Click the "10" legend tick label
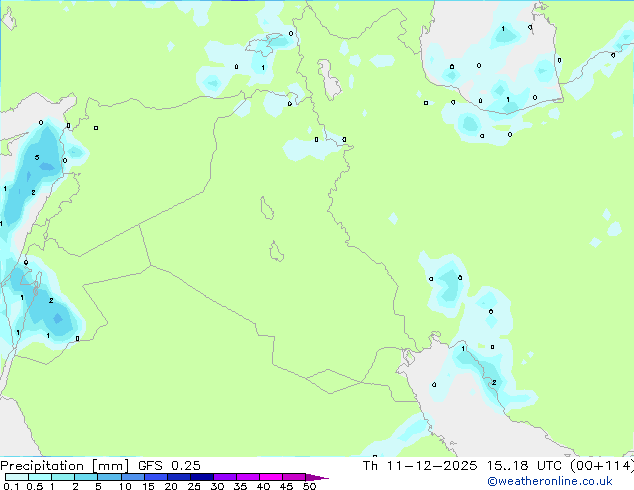 pos(125,486)
